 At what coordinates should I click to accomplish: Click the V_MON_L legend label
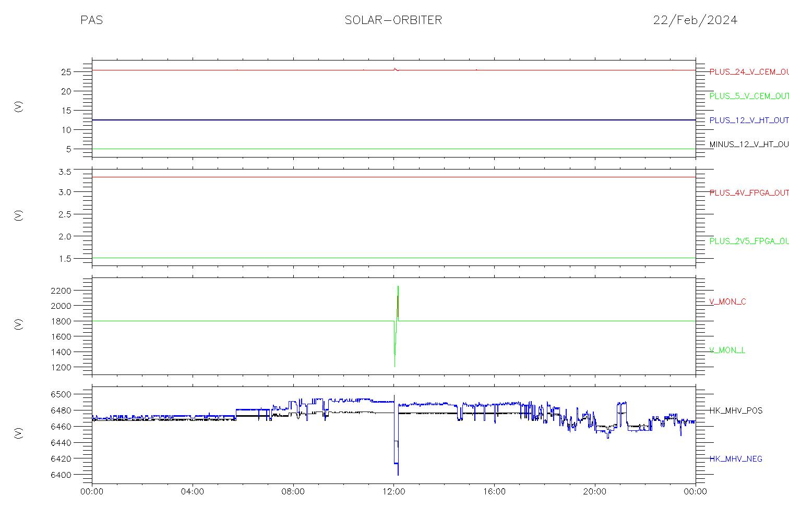[x=727, y=350]
